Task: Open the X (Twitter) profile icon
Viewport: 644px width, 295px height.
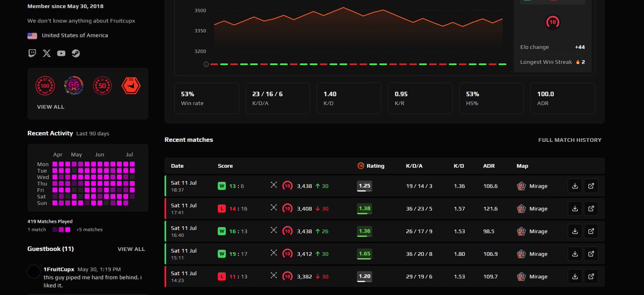Action: pos(47,53)
